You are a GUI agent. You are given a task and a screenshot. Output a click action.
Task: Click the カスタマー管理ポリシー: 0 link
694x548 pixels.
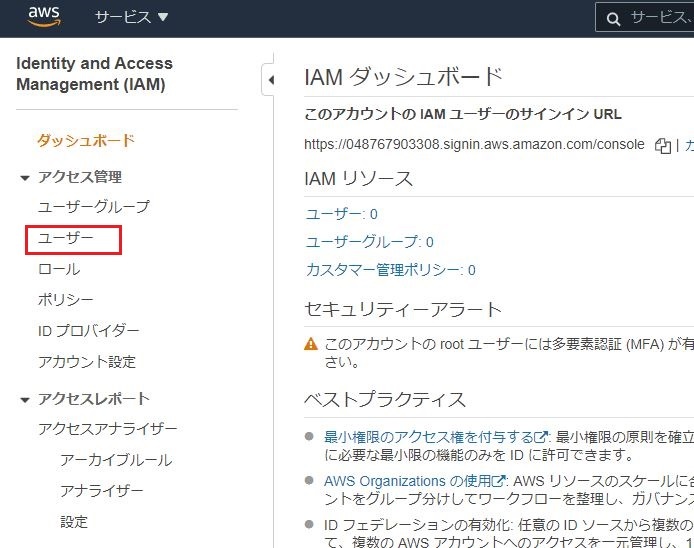coord(390,270)
